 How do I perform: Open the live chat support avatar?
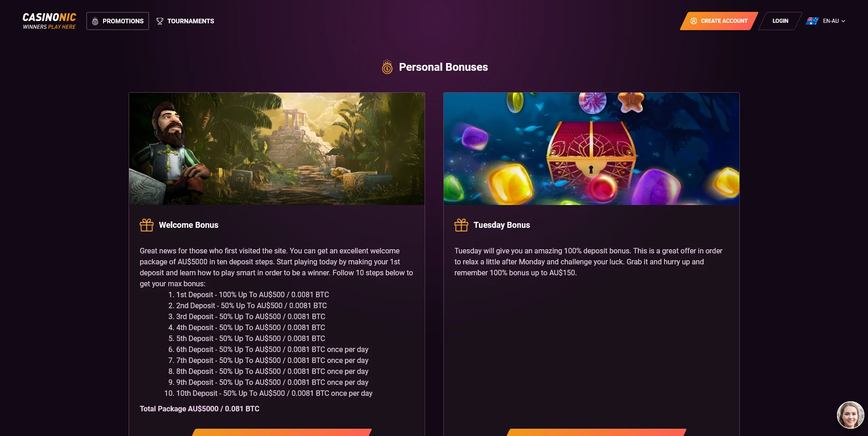(850, 415)
